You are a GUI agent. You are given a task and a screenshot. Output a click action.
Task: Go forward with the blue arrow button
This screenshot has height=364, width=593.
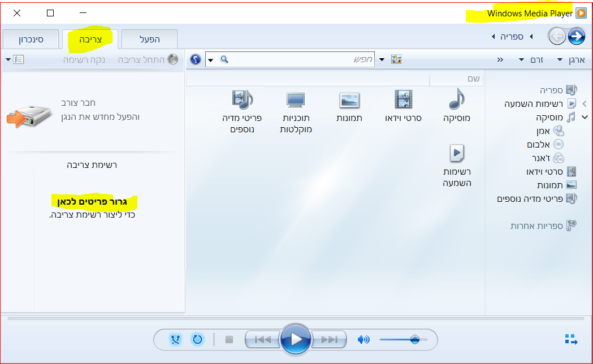pyautogui.click(x=577, y=37)
